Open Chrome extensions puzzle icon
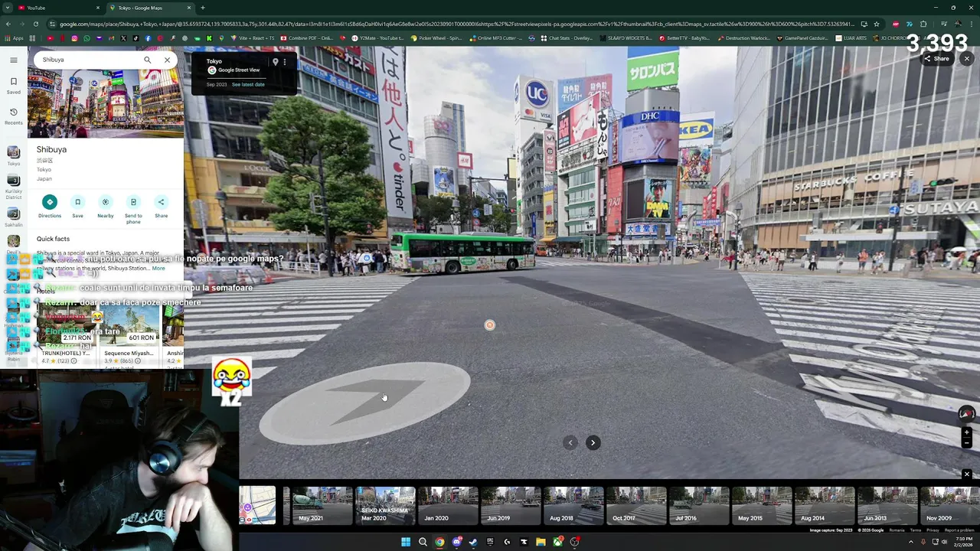Screen dimensions: 980x551 point(923,24)
